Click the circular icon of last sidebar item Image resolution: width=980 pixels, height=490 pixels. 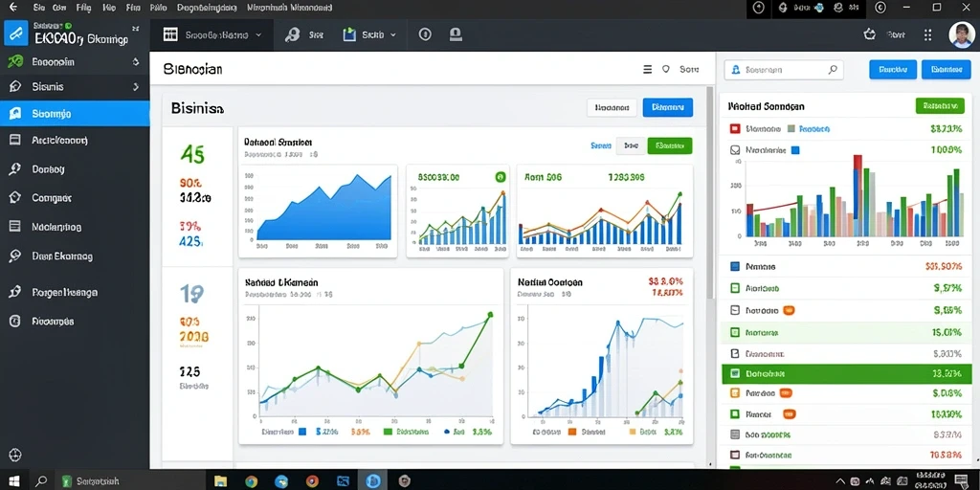(15, 322)
